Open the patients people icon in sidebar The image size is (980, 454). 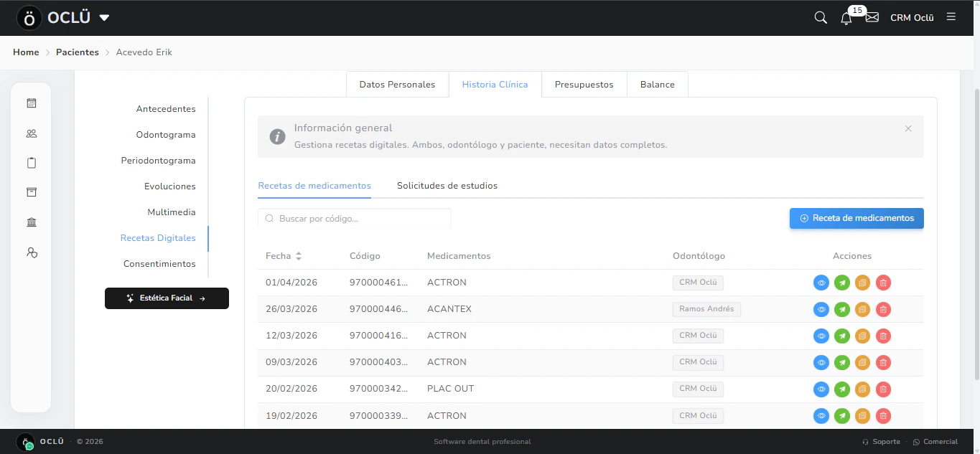[x=32, y=133]
